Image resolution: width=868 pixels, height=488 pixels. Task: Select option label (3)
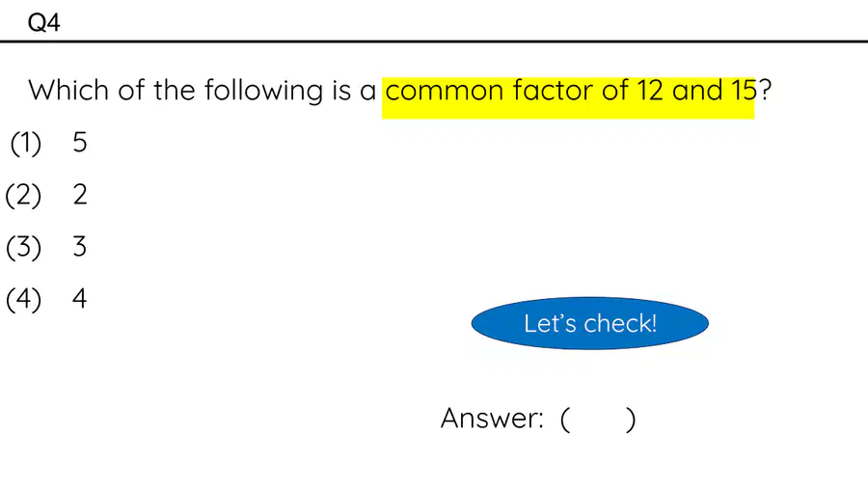pyautogui.click(x=24, y=247)
